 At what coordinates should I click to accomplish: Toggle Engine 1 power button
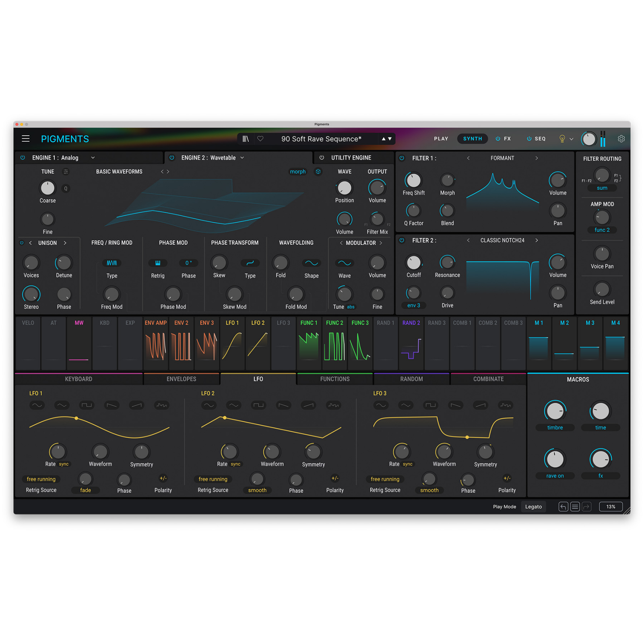click(x=23, y=158)
